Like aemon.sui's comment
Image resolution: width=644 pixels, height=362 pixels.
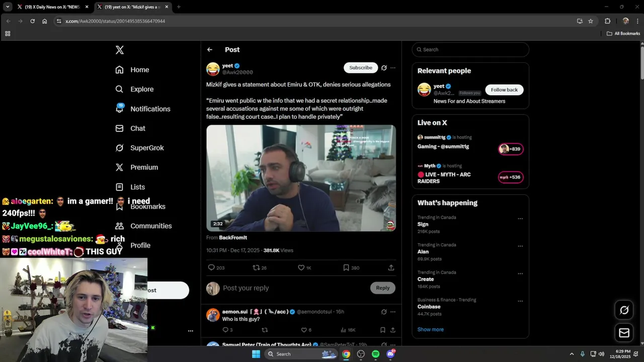click(x=306, y=330)
